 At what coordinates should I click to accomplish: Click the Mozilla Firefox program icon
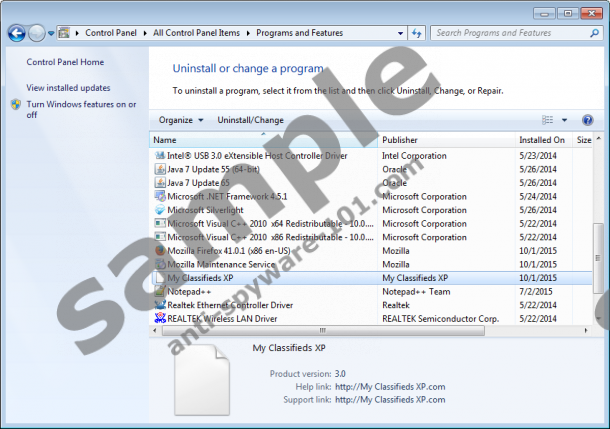coord(160,250)
